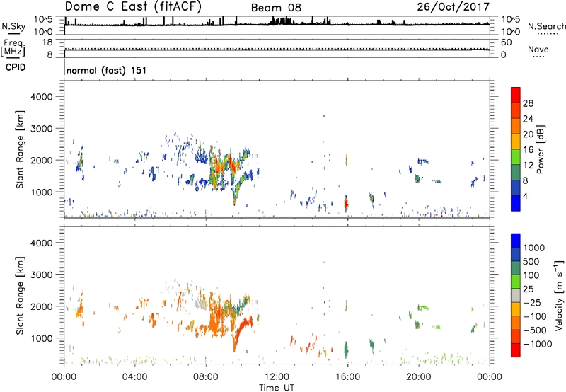Click "04:00" on the time axis
Screen dimensions: 566x392
tap(135, 377)
